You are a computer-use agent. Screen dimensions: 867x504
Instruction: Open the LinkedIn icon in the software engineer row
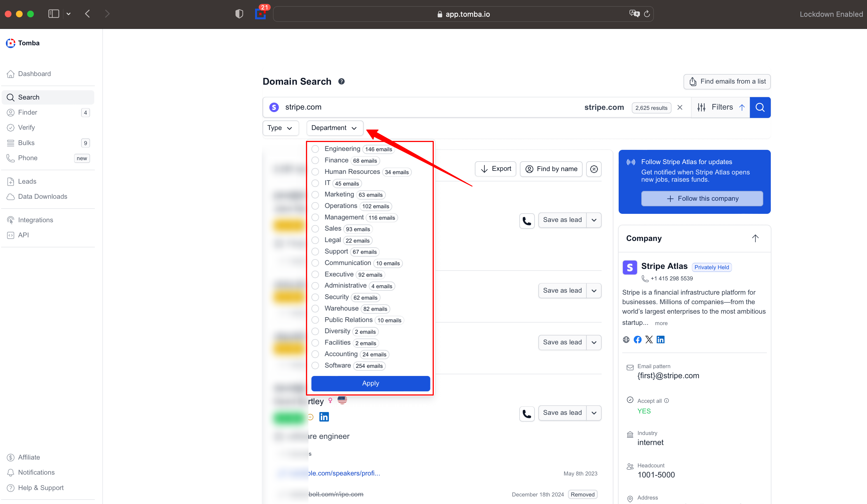[x=324, y=417]
